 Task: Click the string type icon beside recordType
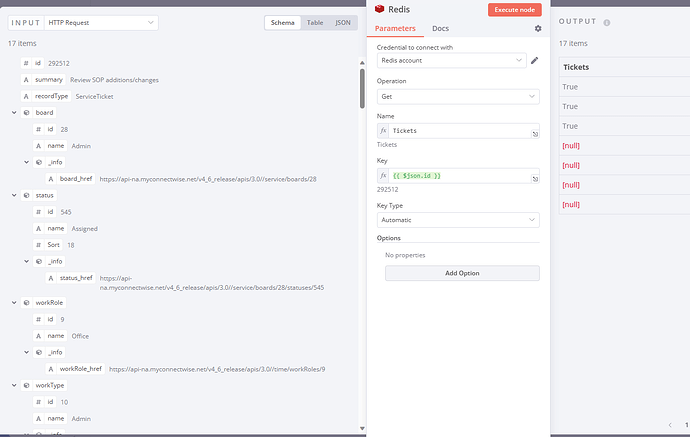coord(26,96)
